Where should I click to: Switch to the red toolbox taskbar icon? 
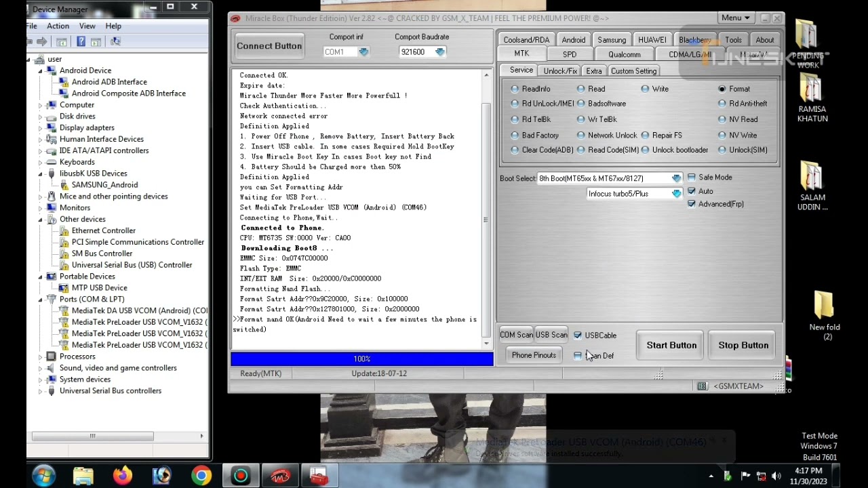[319, 476]
